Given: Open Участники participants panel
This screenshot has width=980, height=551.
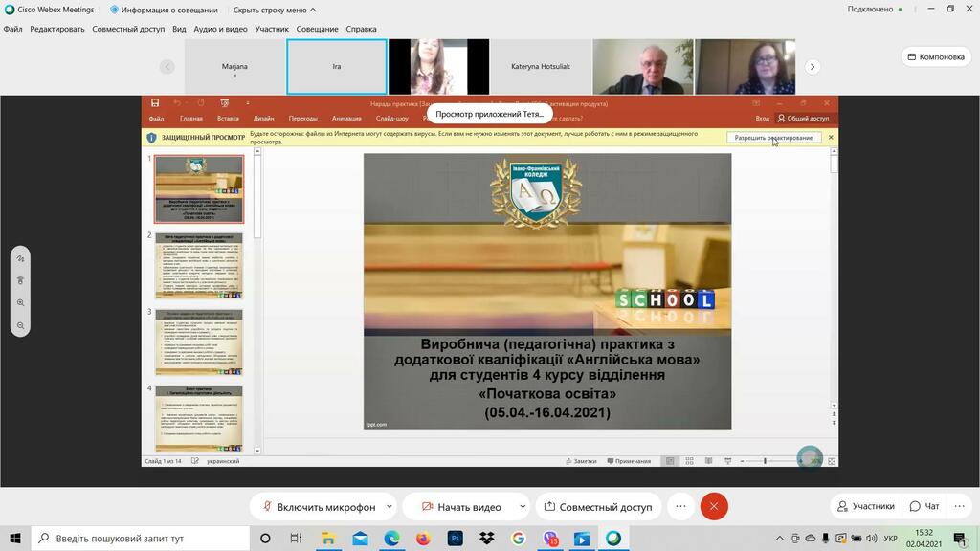Looking at the screenshot, I should click(x=866, y=506).
